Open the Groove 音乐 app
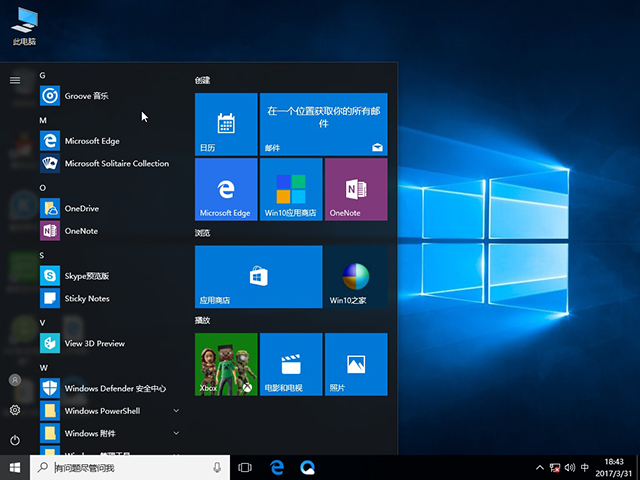 tap(85, 96)
